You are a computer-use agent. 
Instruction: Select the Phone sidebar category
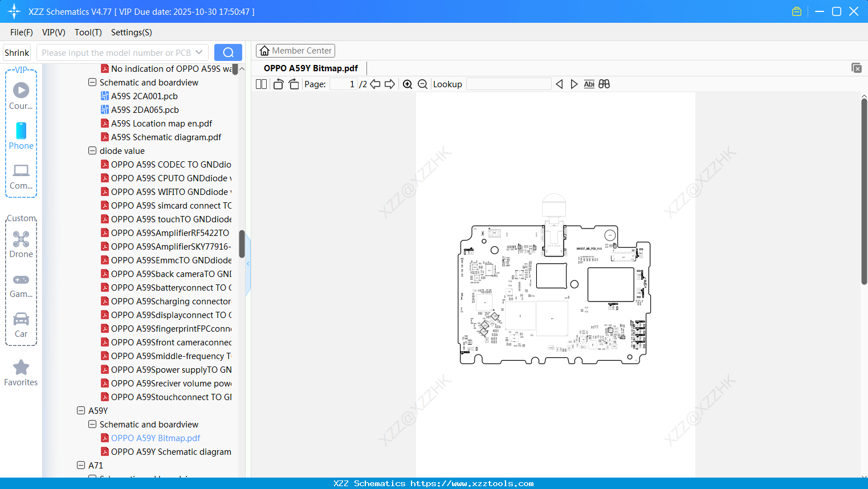tap(21, 136)
